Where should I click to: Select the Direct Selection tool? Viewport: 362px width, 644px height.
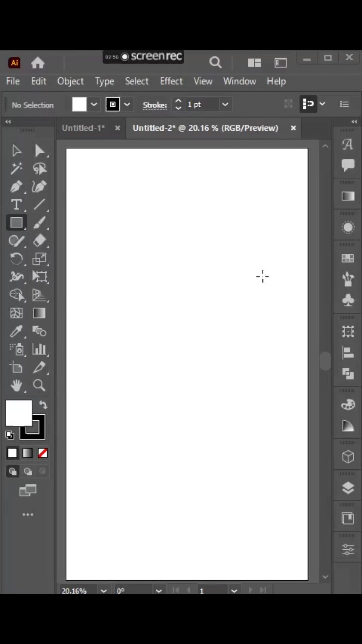39,151
